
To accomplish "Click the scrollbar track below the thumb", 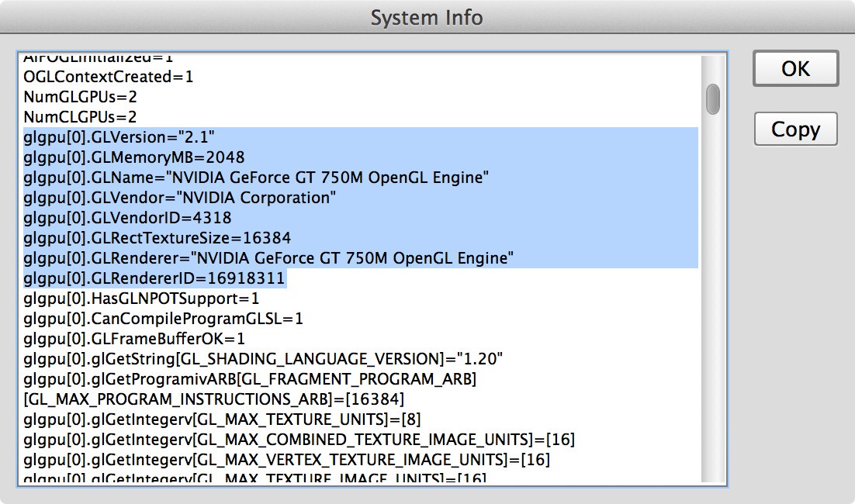I will (712, 310).
